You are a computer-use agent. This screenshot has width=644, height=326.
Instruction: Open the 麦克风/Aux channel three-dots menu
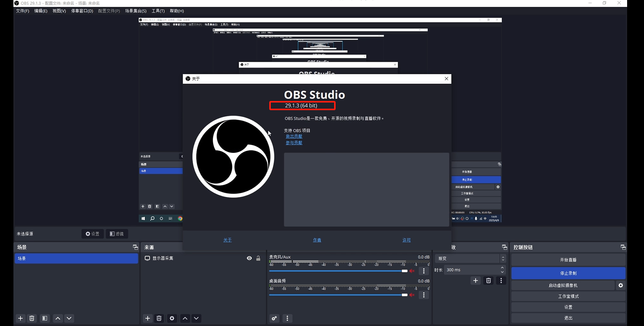coord(424,271)
